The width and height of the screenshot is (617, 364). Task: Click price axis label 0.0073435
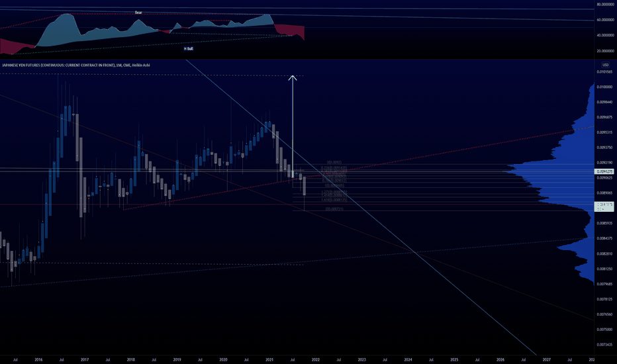point(604,345)
